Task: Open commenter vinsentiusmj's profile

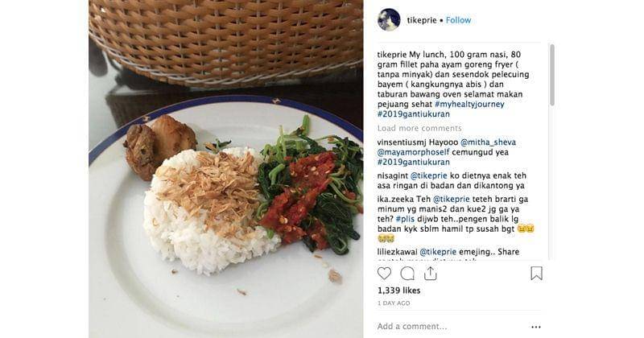Action: point(402,142)
